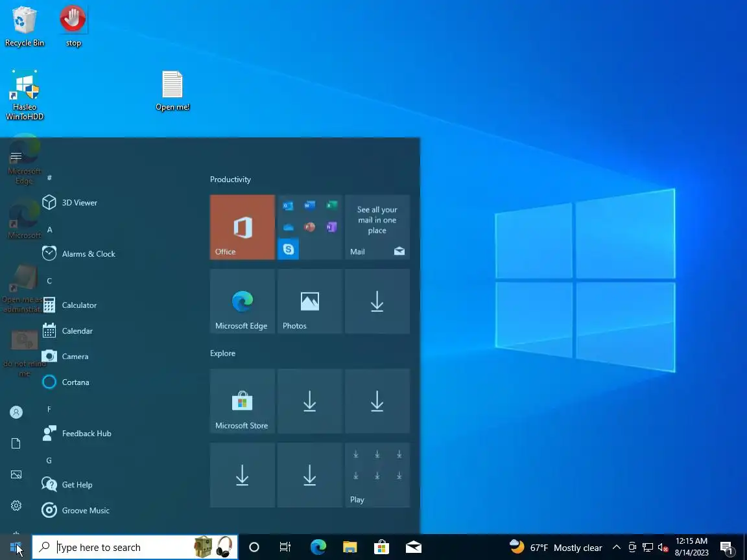Screen dimensions: 747x560
Task: Open Pictures from Start sidebar
Action: tap(16, 474)
